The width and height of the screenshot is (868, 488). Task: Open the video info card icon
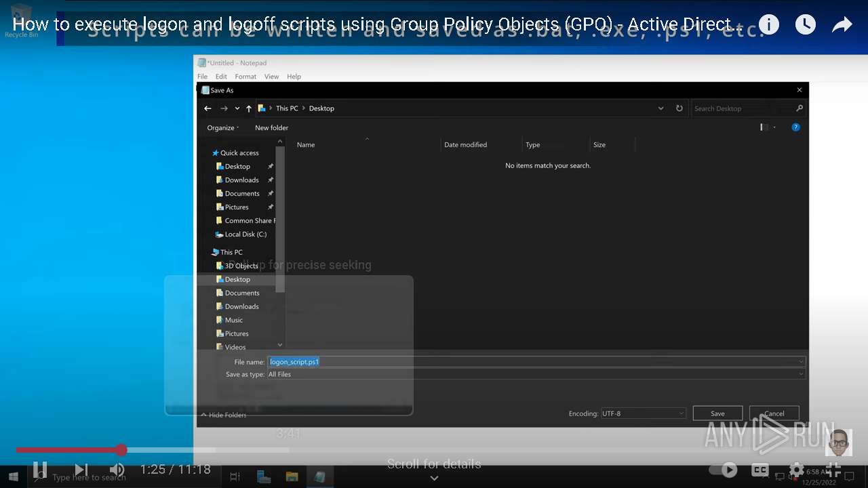(x=768, y=25)
